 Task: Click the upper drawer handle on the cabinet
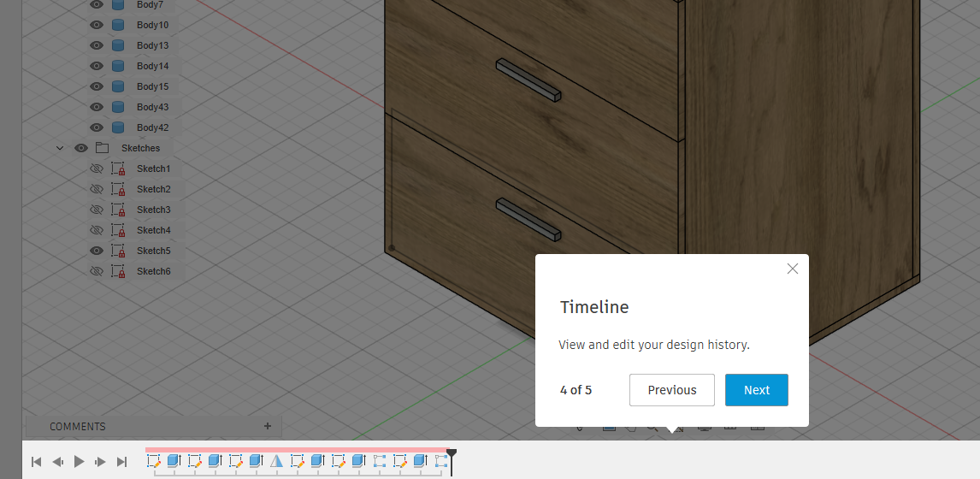click(528, 80)
